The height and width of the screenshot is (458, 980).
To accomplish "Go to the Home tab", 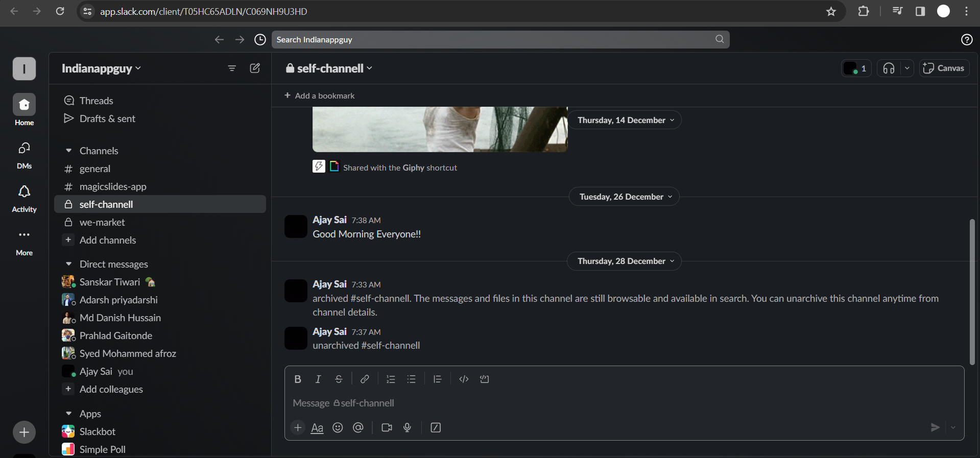I will [x=24, y=110].
